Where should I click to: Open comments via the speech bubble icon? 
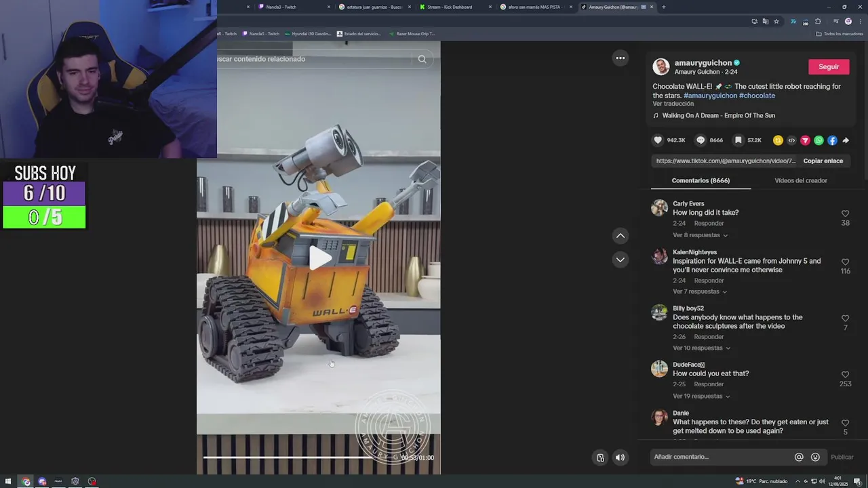[x=701, y=140]
